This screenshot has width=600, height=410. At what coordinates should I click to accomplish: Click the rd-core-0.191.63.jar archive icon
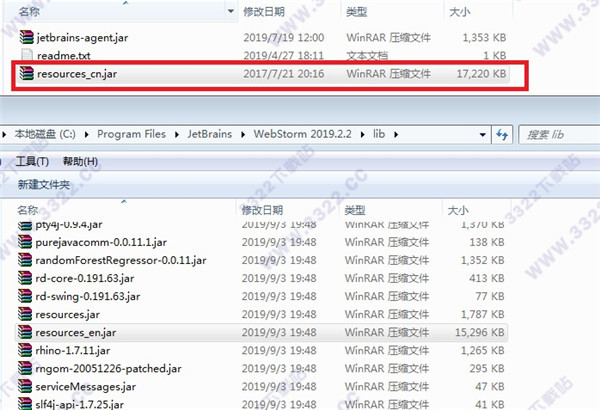[x=25, y=278]
